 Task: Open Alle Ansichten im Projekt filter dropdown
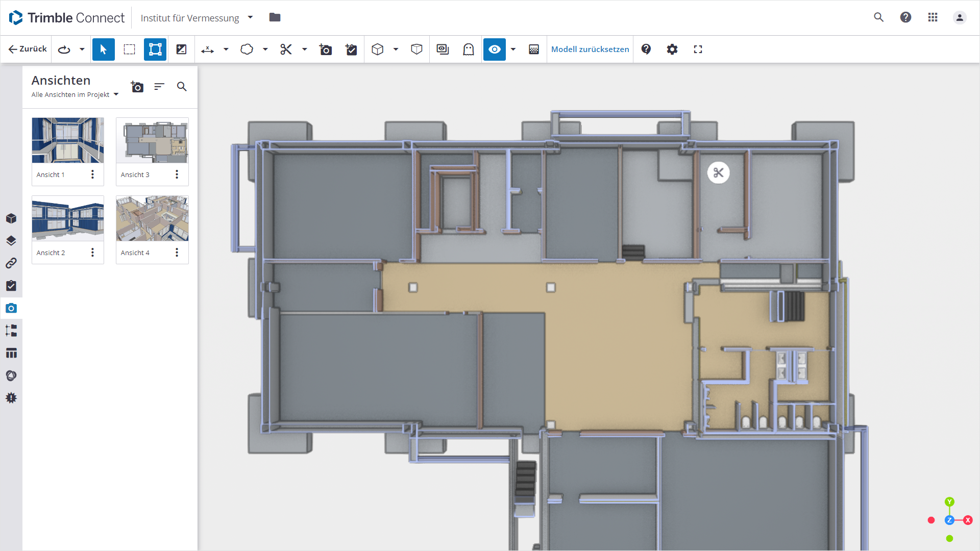click(x=75, y=95)
